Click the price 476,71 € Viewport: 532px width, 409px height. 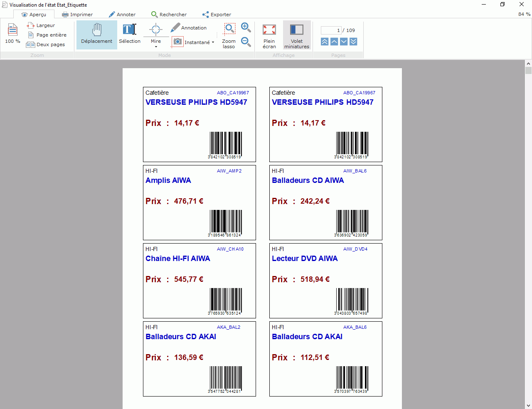(x=189, y=201)
